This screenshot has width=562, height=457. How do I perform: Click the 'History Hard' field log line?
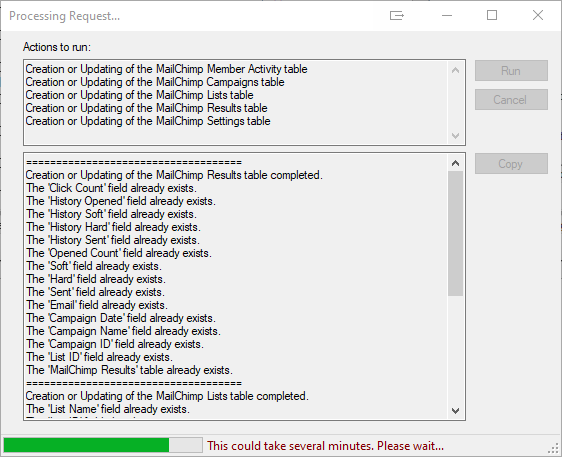113,227
